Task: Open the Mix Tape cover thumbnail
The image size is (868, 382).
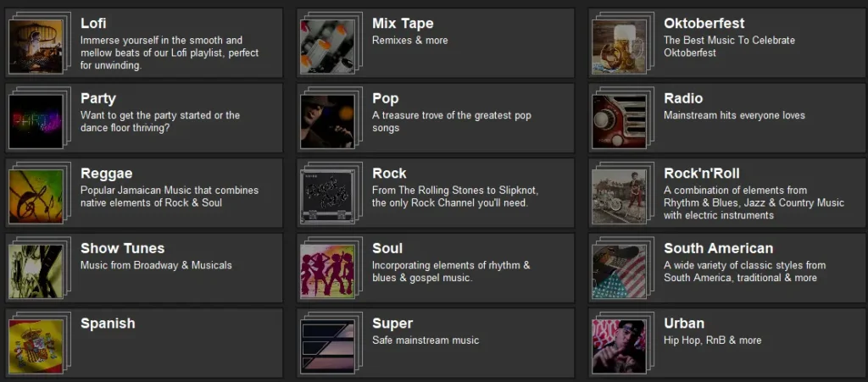Action: (327, 46)
